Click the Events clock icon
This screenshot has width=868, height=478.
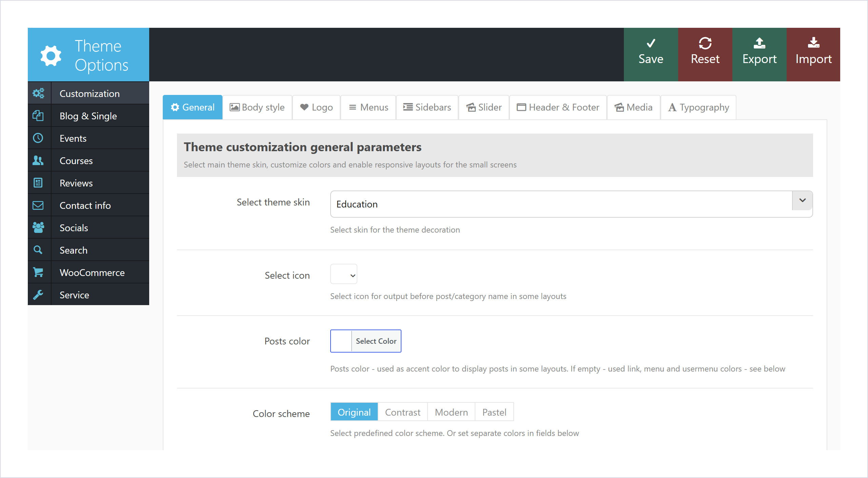[38, 138]
